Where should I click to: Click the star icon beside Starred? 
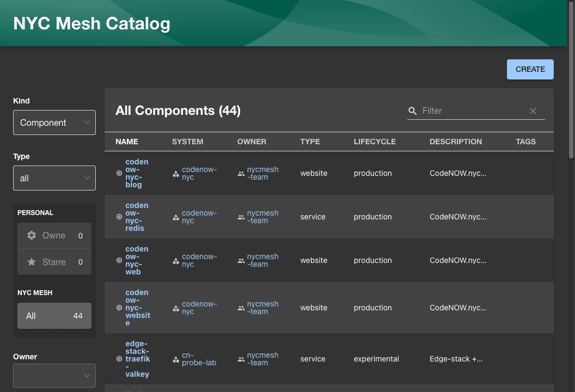point(32,262)
